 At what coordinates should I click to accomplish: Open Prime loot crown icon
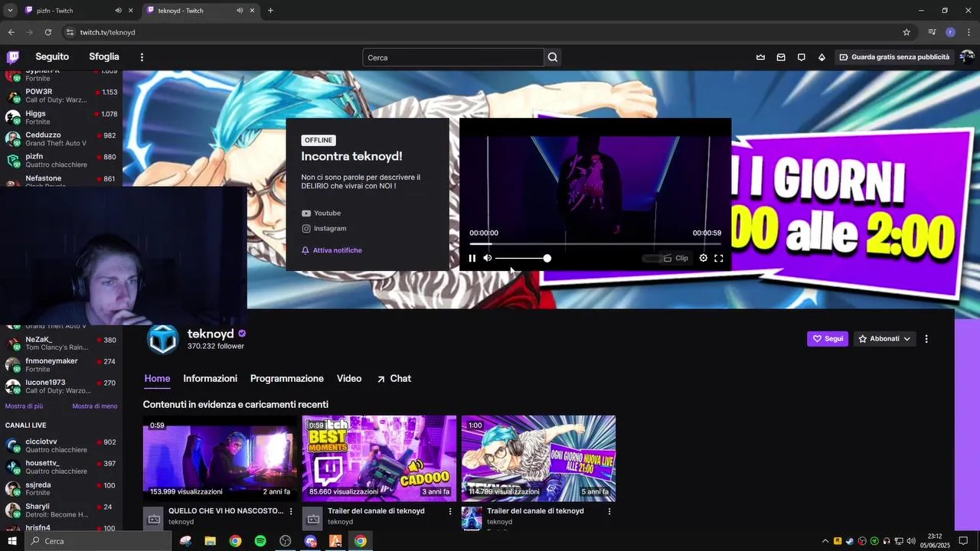click(x=760, y=57)
